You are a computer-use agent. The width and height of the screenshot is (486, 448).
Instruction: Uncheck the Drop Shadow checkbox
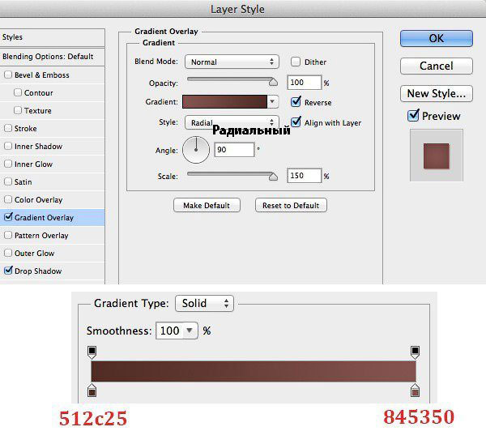pos(8,271)
